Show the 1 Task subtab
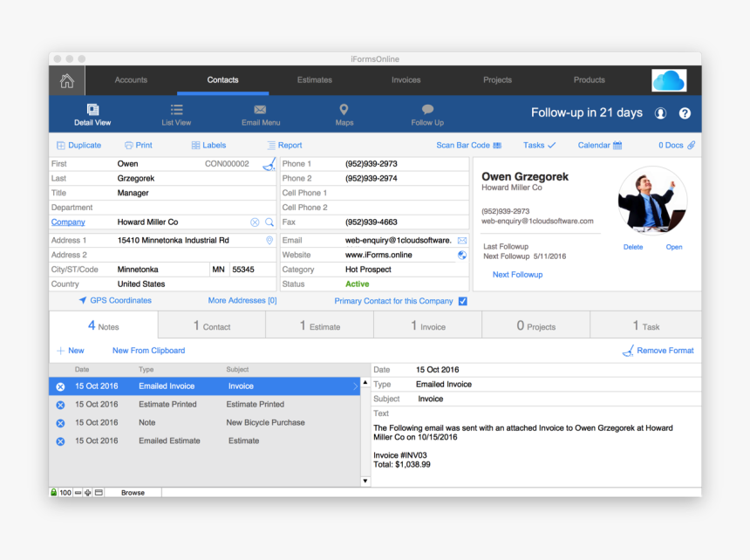Image resolution: width=750 pixels, height=560 pixels. click(x=645, y=325)
